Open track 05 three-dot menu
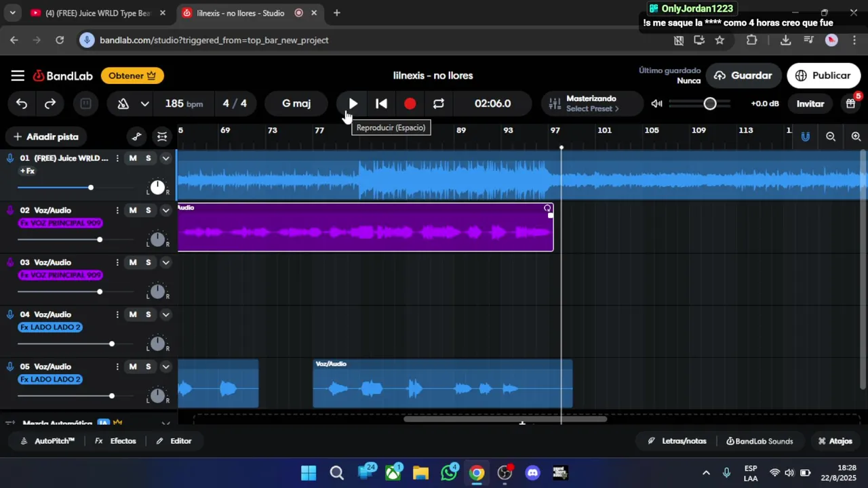 pyautogui.click(x=117, y=367)
